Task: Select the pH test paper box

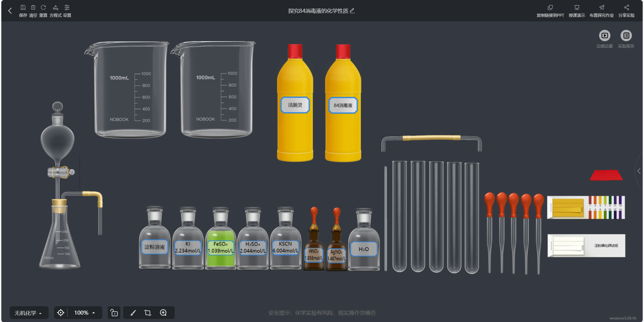Action: pos(586,207)
